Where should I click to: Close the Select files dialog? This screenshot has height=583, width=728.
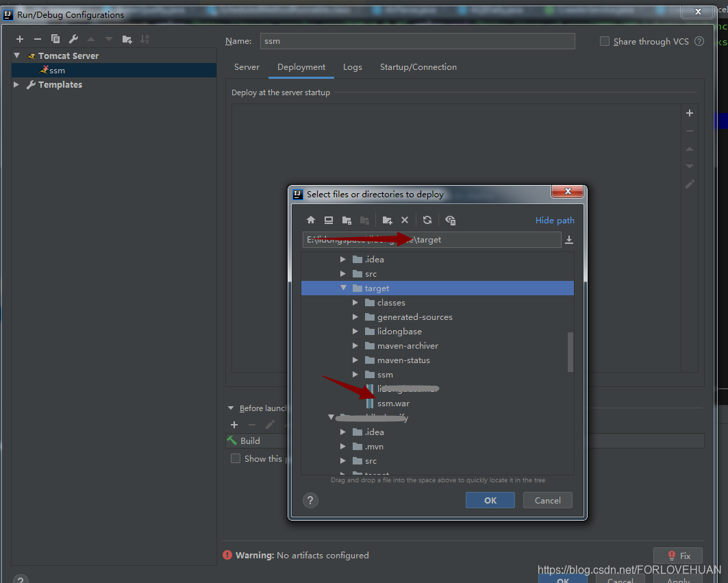(567, 191)
